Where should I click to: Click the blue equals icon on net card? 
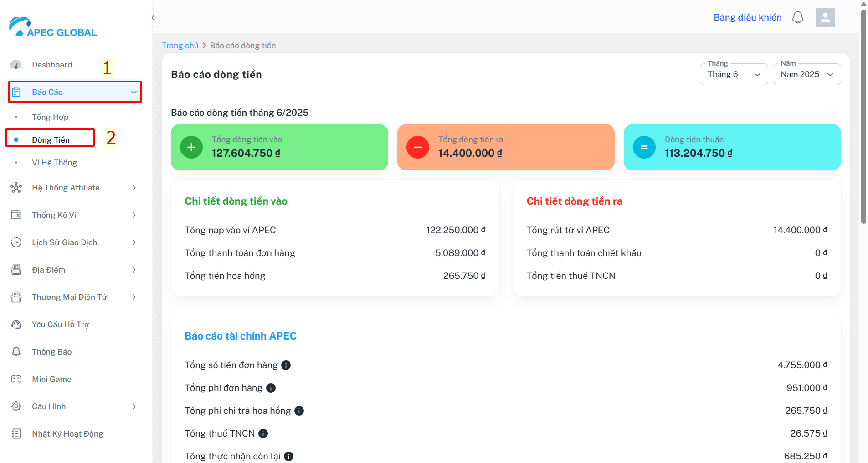[x=644, y=147]
